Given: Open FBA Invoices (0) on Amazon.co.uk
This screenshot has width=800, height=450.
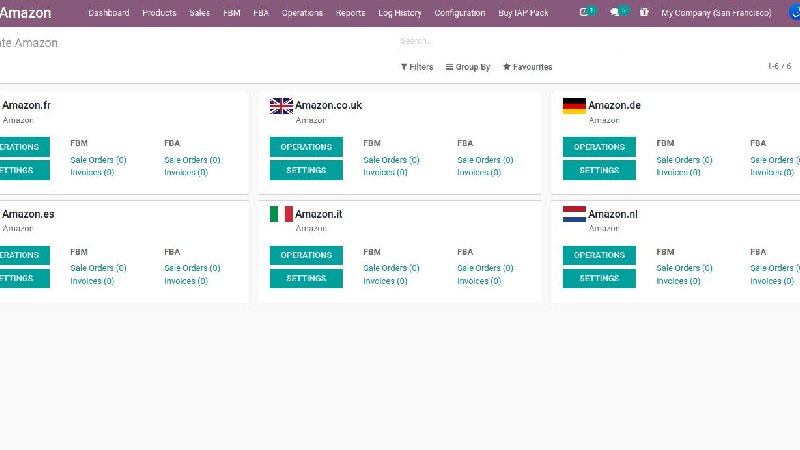Looking at the screenshot, I should [479, 172].
